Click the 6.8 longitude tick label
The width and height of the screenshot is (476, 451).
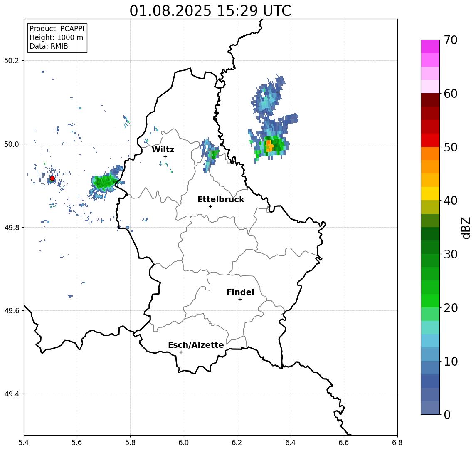coord(397,443)
